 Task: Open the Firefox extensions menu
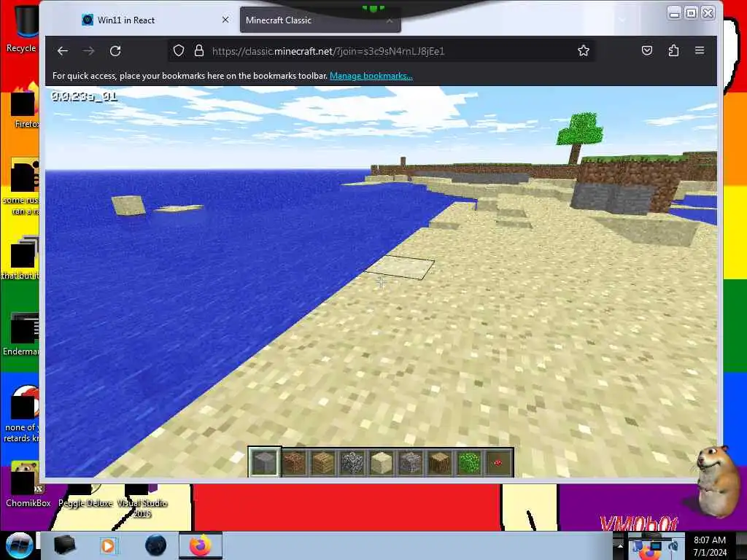click(x=673, y=50)
